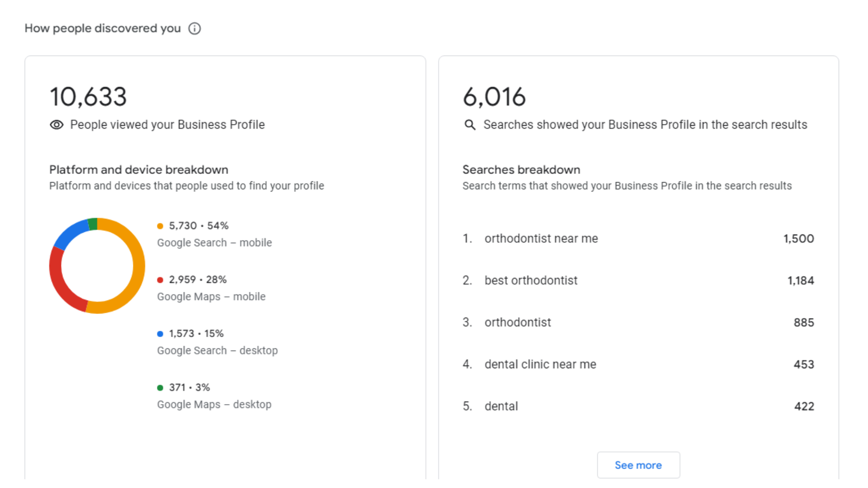868x488 pixels.
Task: Click the 10,633 profile views total
Action: (x=88, y=97)
